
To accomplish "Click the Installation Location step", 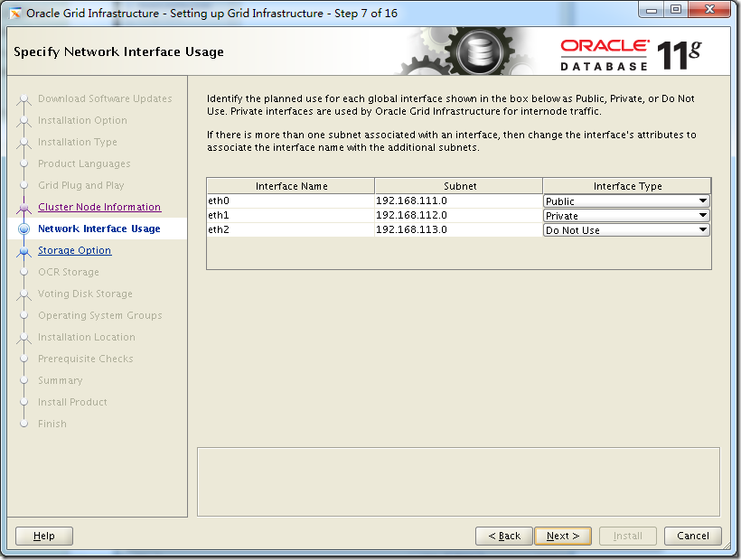I will click(x=87, y=337).
